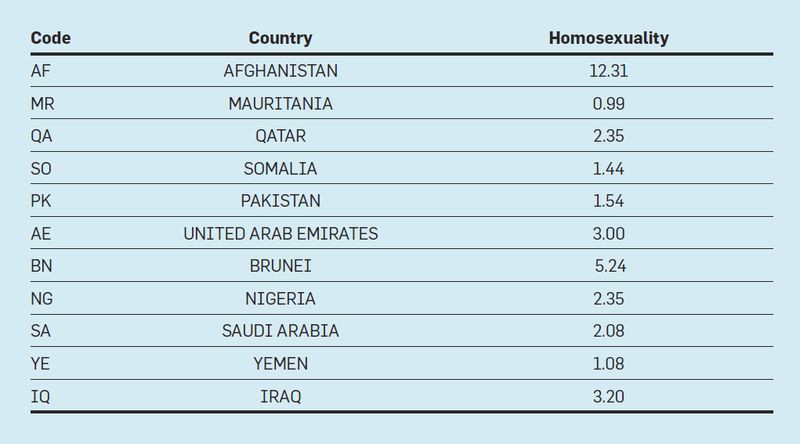Select the SAUDI ARABIA cell

(281, 331)
